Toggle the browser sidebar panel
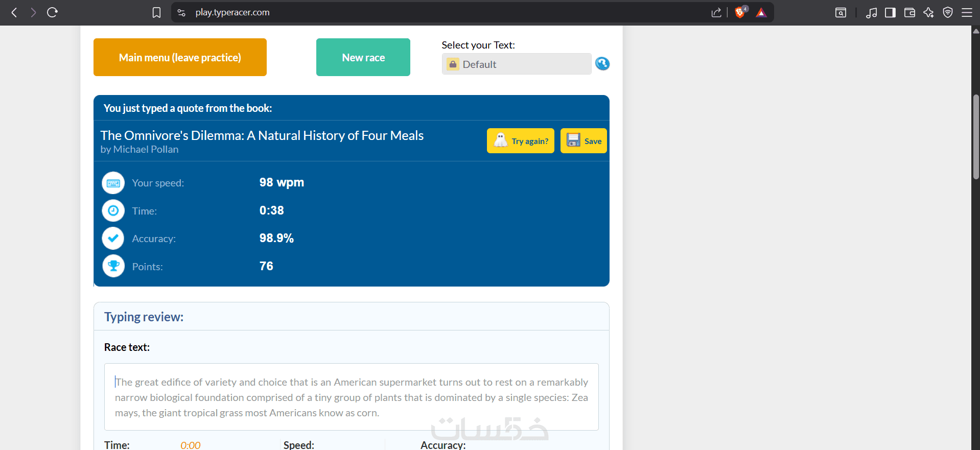This screenshot has height=450, width=980. coord(890,12)
